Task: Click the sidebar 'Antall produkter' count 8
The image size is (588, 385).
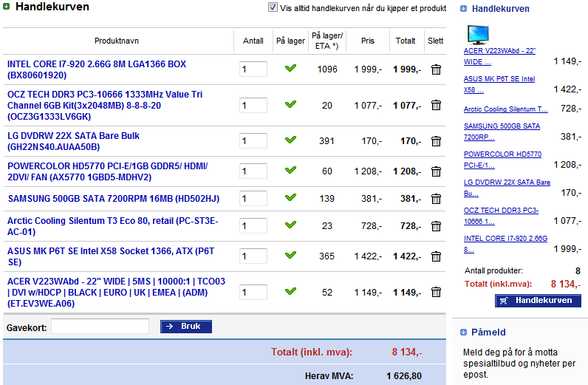Action: (578, 271)
